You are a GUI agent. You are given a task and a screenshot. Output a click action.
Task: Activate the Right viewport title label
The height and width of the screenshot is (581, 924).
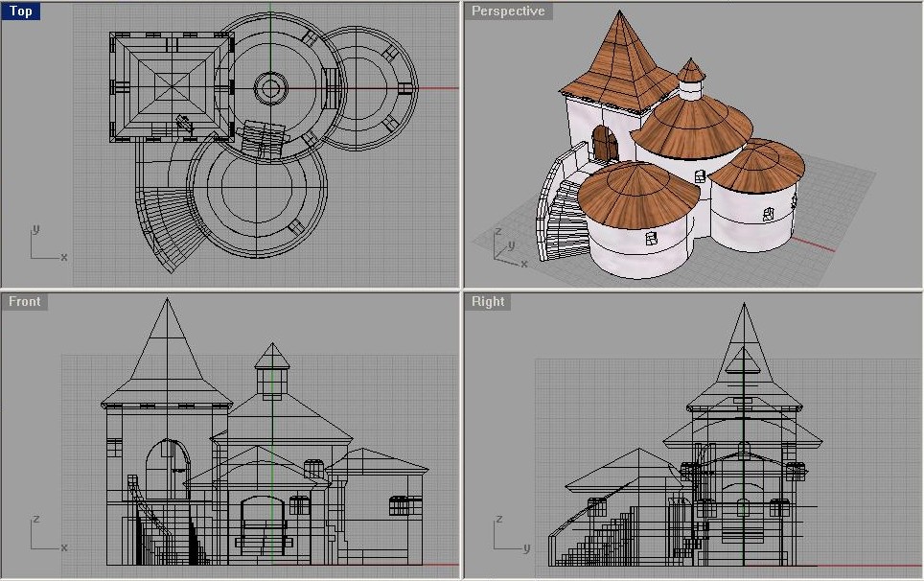pos(487,301)
